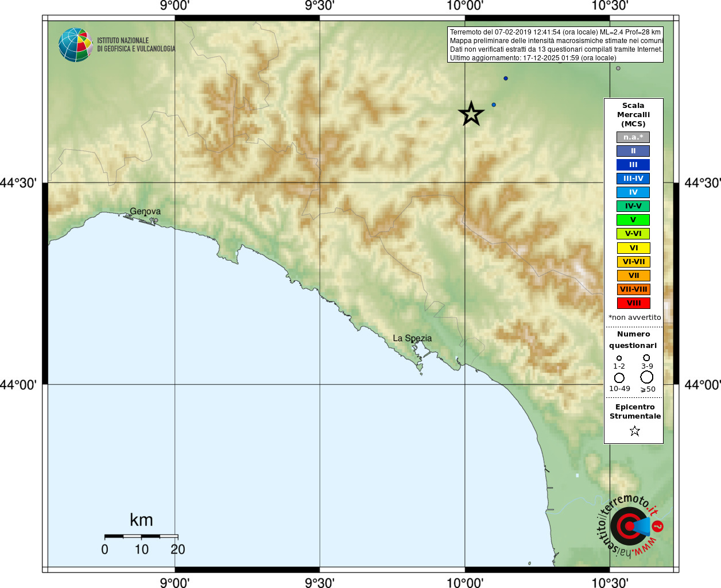Select the II intensity swatch
The width and height of the screenshot is (721, 588).
(633, 151)
